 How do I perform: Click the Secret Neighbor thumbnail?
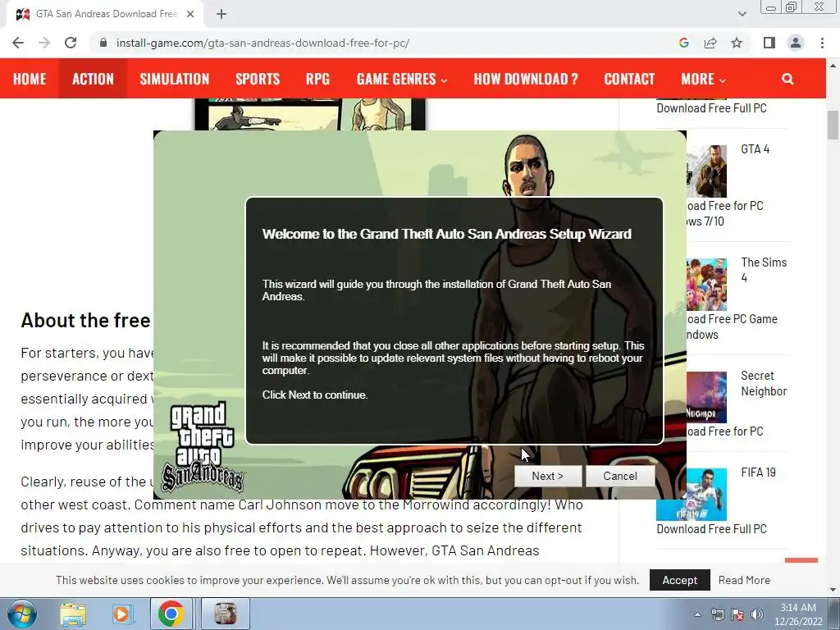[x=707, y=398]
